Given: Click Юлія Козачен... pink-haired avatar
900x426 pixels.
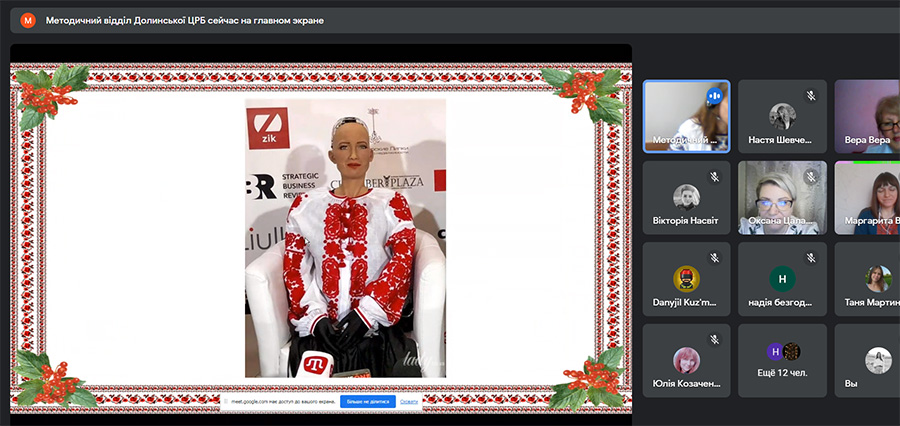Looking at the screenshot, I should pyautogui.click(x=686, y=361).
